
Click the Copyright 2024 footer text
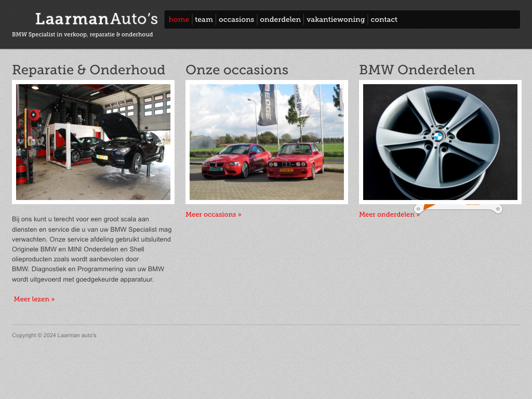[x=54, y=336]
